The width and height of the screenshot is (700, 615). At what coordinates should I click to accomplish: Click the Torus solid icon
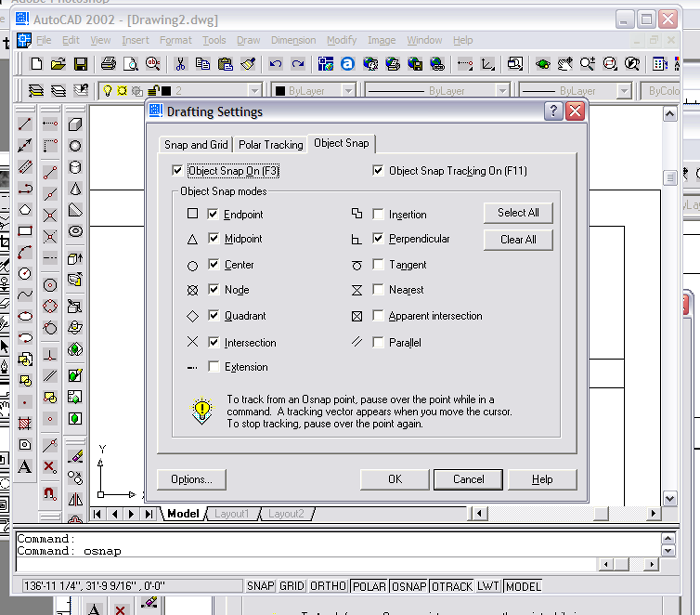click(75, 231)
